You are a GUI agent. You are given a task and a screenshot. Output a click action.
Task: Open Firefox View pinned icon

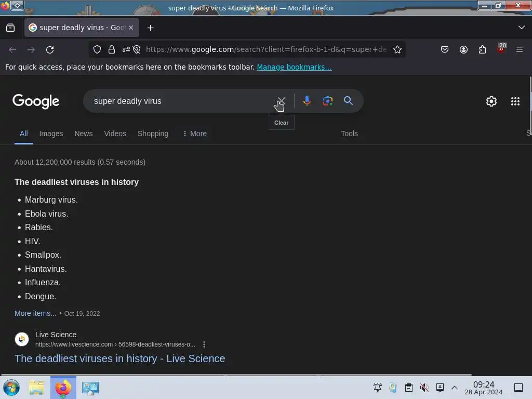[x=10, y=28]
